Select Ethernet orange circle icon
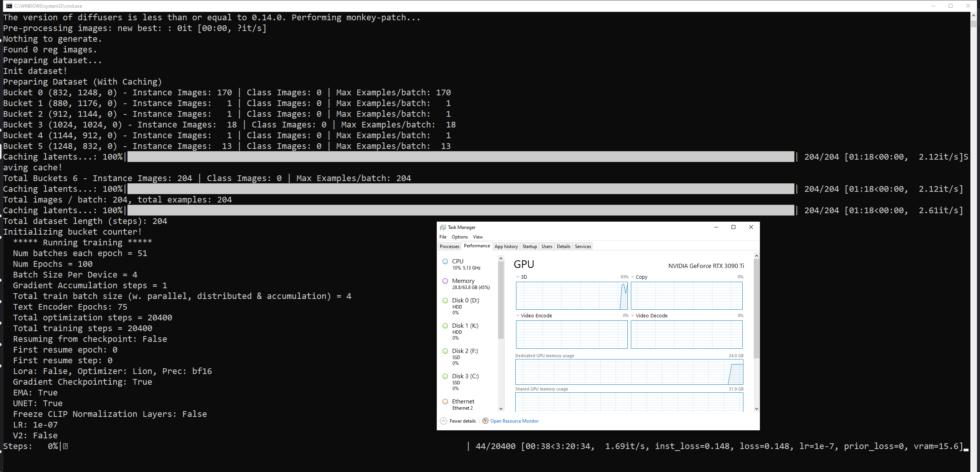The height and width of the screenshot is (472, 980). [445, 402]
